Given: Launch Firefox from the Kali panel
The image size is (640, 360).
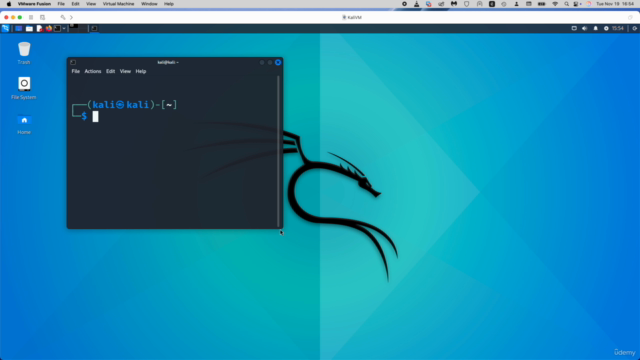Looking at the screenshot, I should pyautogui.click(x=49, y=28).
